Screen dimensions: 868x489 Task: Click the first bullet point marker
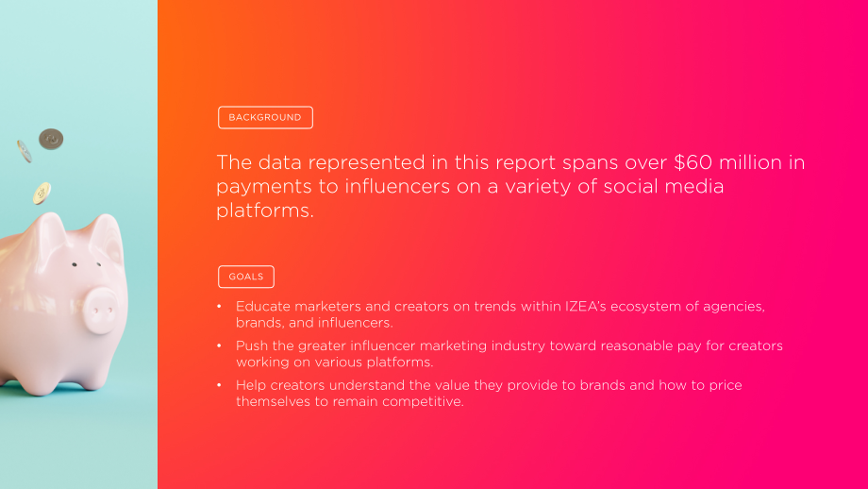pyautogui.click(x=219, y=306)
